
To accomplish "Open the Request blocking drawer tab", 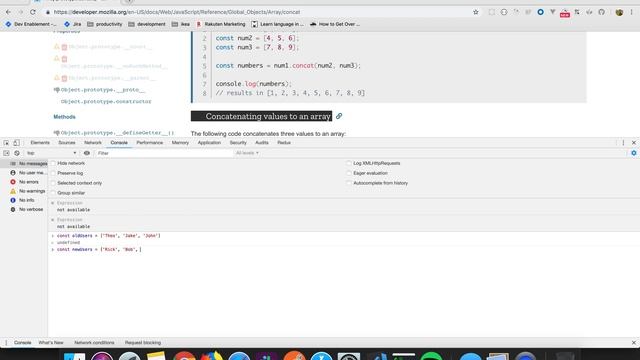I will [143, 343].
